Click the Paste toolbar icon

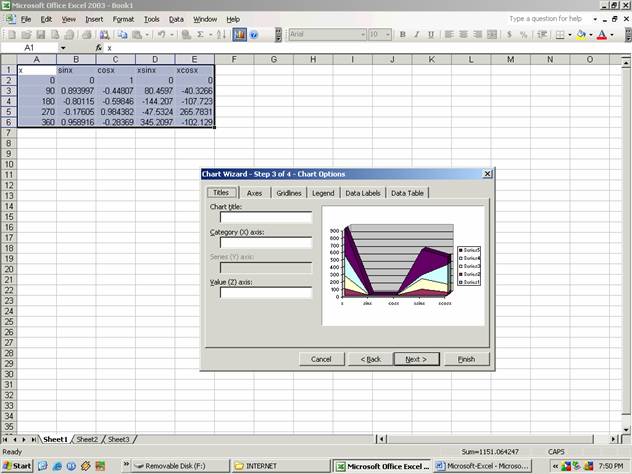(x=137, y=35)
